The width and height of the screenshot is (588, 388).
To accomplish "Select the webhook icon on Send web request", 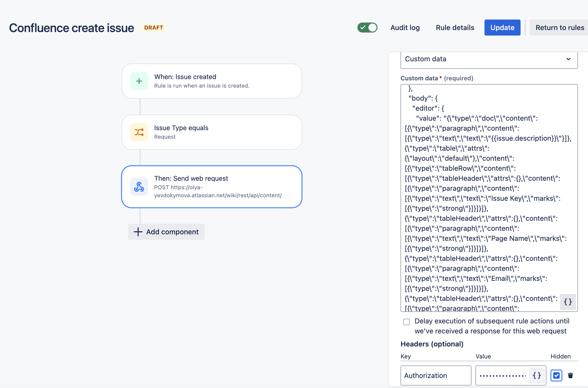I will point(139,187).
